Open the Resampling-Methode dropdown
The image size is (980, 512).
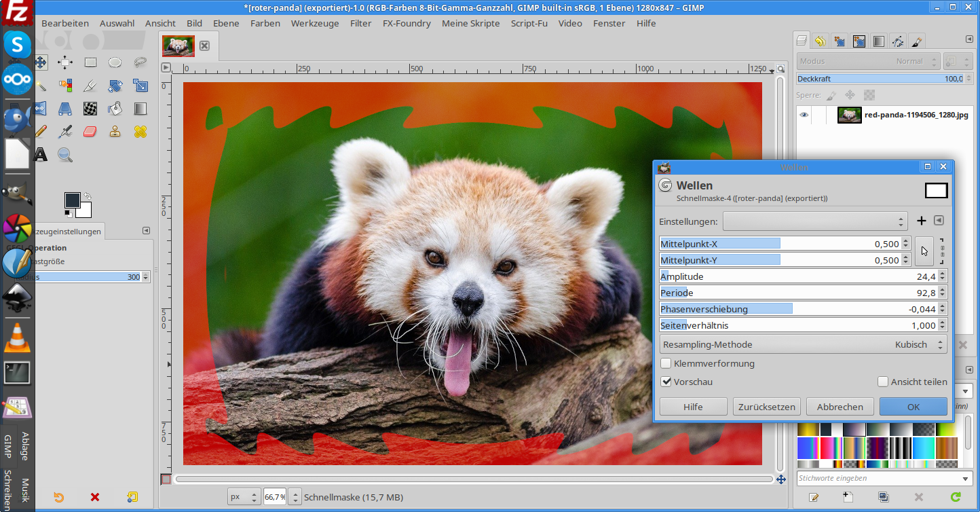803,344
